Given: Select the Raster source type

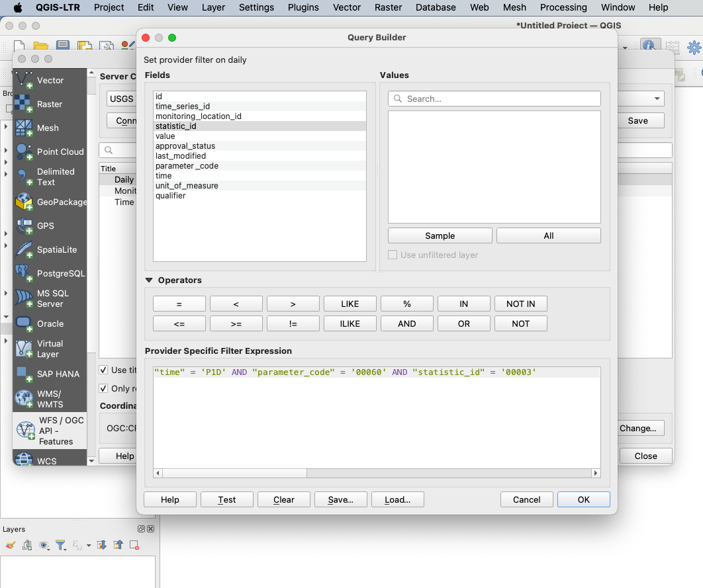Looking at the screenshot, I should pyautogui.click(x=50, y=105).
